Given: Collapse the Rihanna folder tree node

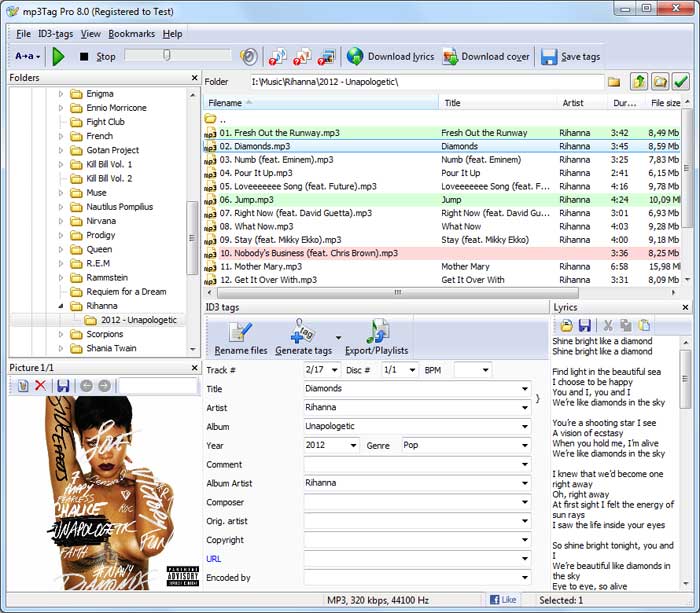Looking at the screenshot, I should pyautogui.click(x=61, y=306).
